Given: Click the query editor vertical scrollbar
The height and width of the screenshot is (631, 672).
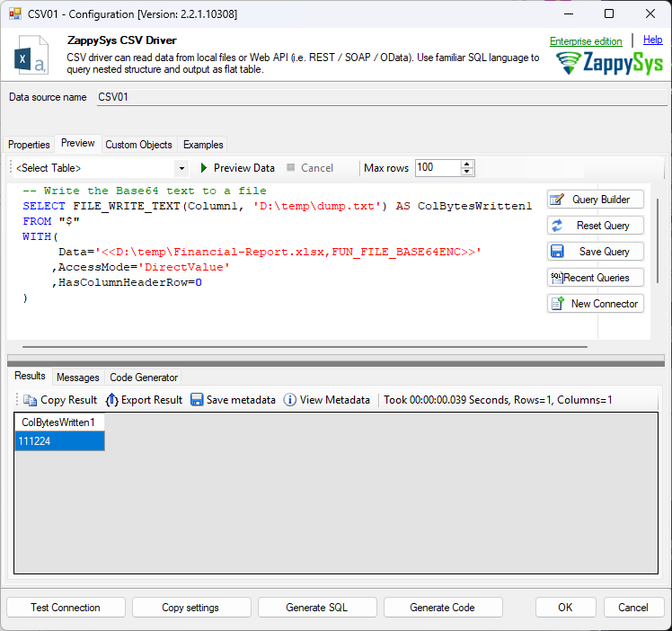Looking at the screenshot, I should tap(658, 240).
